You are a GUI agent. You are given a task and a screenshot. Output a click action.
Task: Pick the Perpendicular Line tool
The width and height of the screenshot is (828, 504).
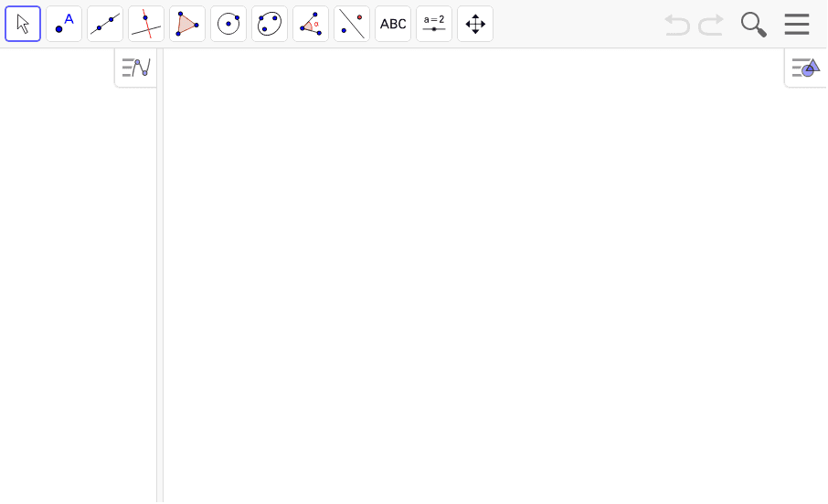146,24
